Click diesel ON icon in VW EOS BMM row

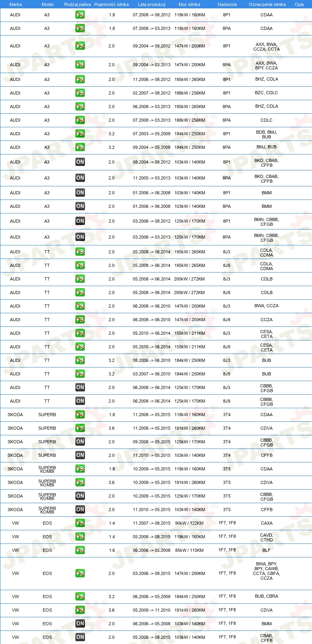[80, 624]
